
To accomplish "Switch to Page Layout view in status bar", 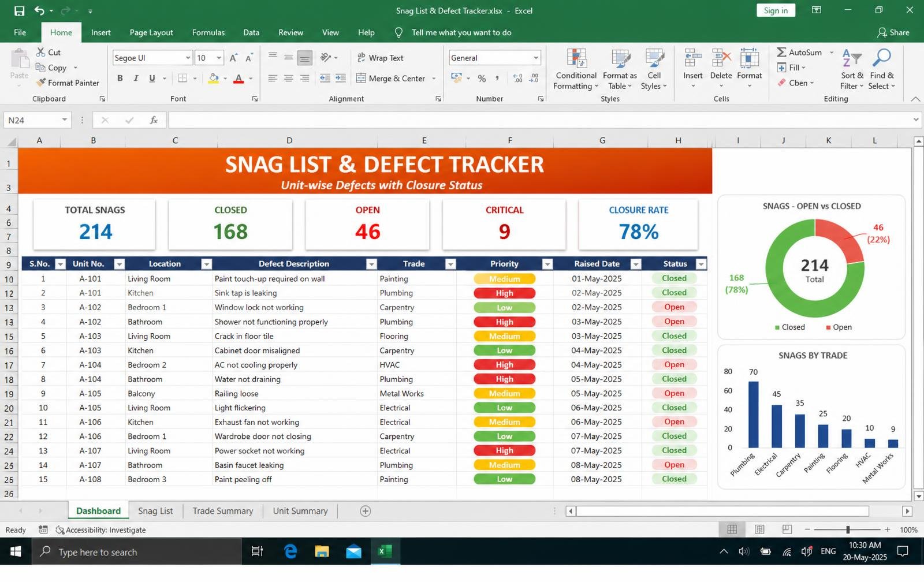I will 759,529.
